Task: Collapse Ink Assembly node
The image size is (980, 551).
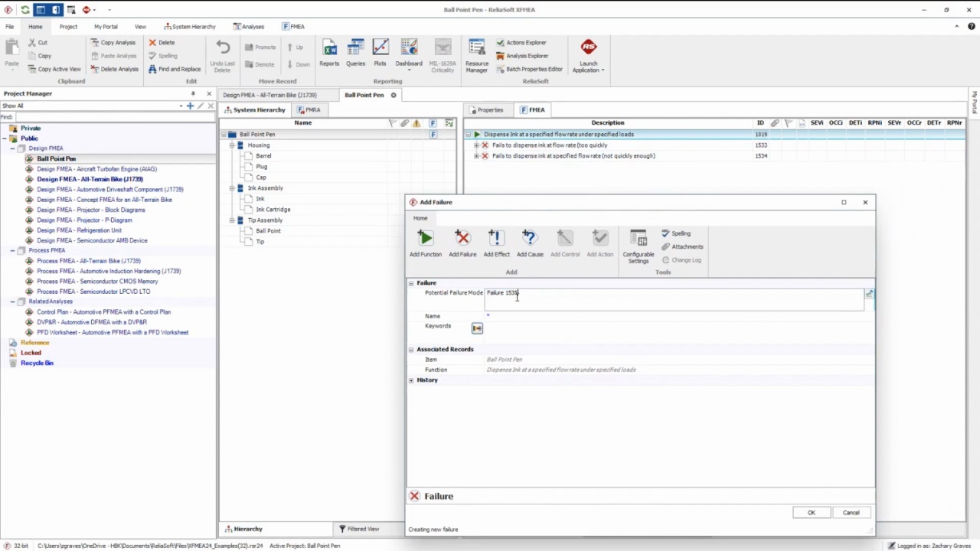Action: coord(231,188)
